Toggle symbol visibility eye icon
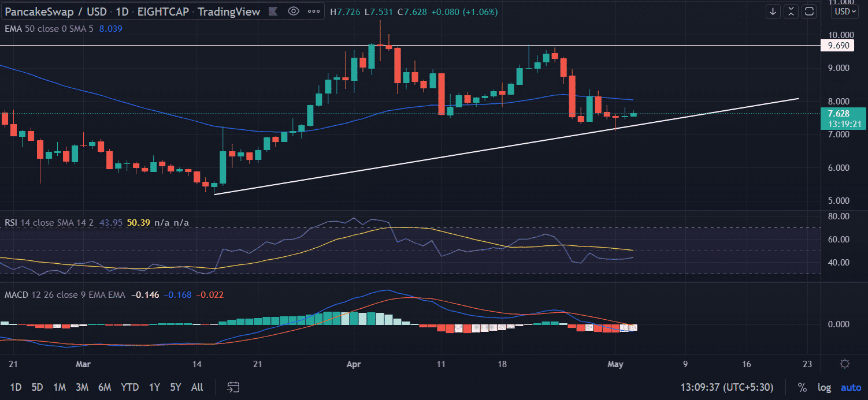This screenshot has width=868, height=400. click(x=294, y=12)
